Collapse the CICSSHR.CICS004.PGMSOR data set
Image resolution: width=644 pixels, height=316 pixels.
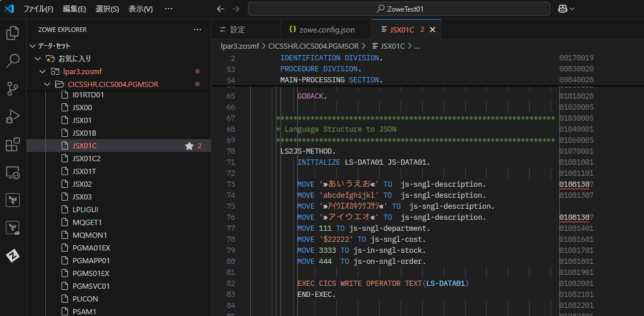click(48, 84)
